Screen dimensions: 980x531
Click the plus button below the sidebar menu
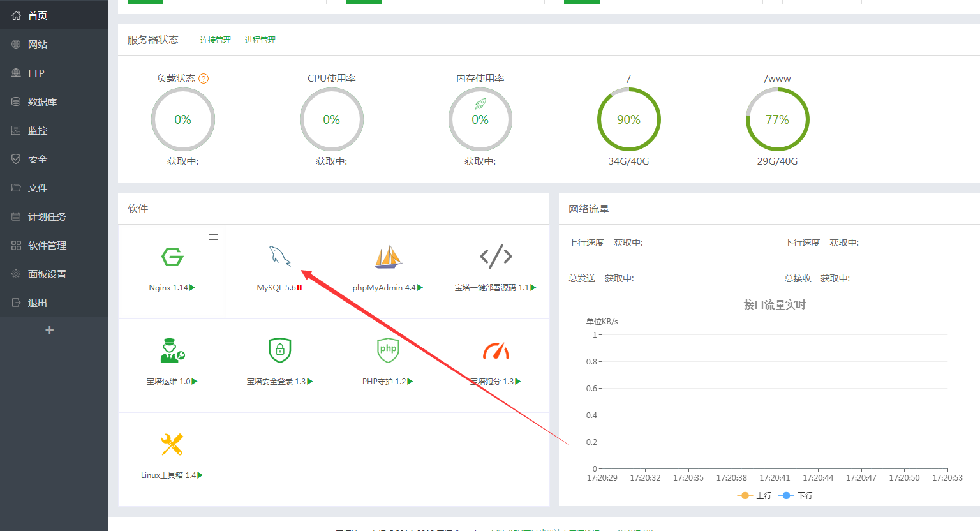click(x=50, y=330)
